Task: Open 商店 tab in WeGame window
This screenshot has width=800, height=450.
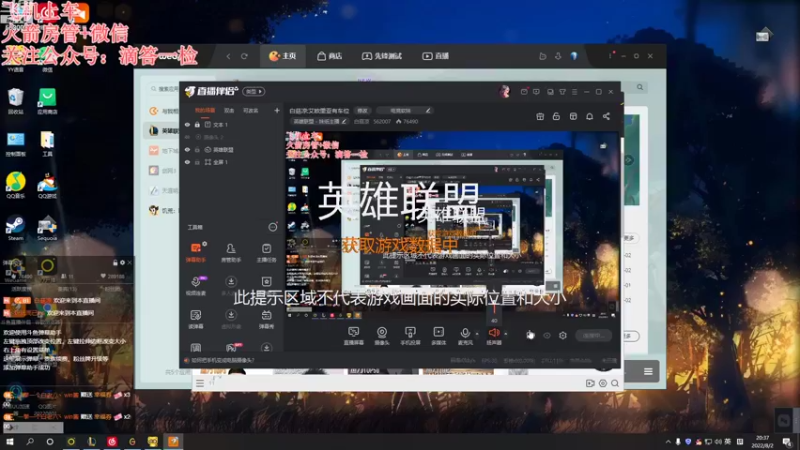Action: pos(329,56)
